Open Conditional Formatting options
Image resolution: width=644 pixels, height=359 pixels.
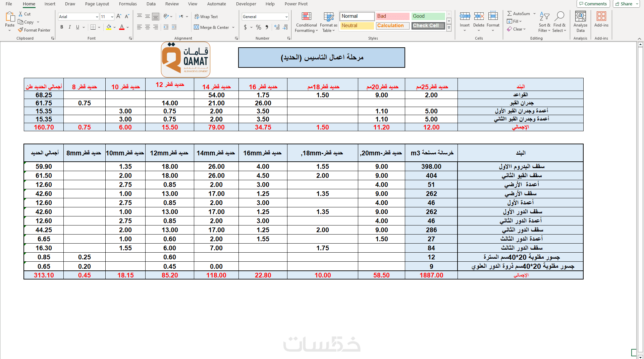pyautogui.click(x=306, y=22)
